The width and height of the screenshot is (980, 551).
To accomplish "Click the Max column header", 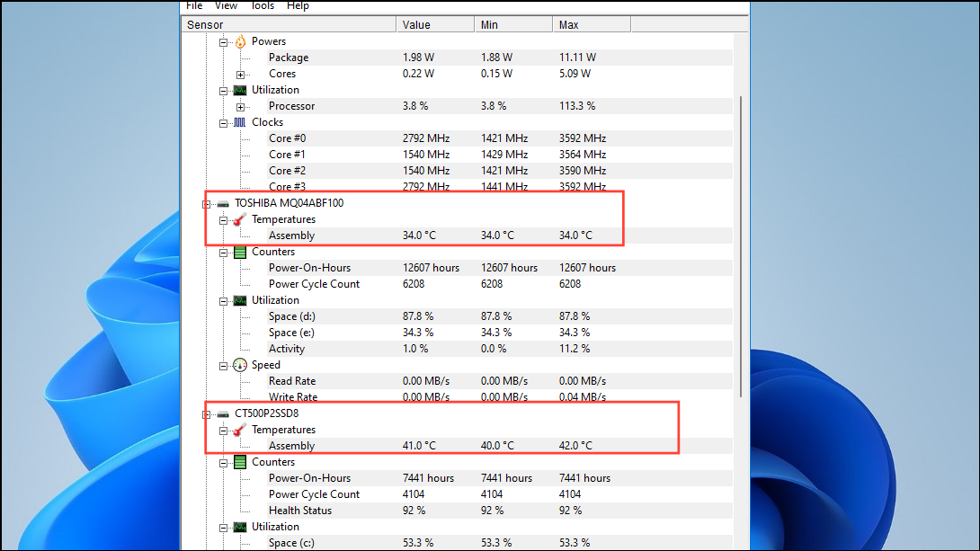I will pos(590,24).
